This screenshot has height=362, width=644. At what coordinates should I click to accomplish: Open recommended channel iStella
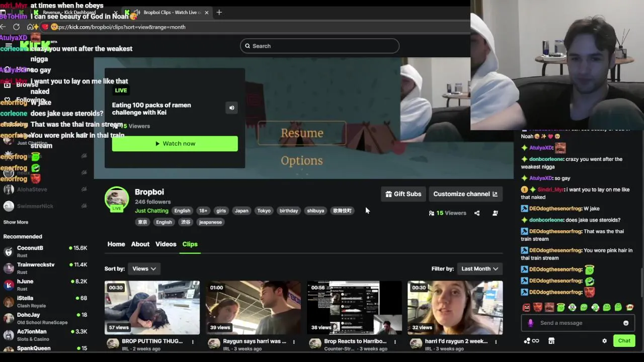(x=45, y=301)
